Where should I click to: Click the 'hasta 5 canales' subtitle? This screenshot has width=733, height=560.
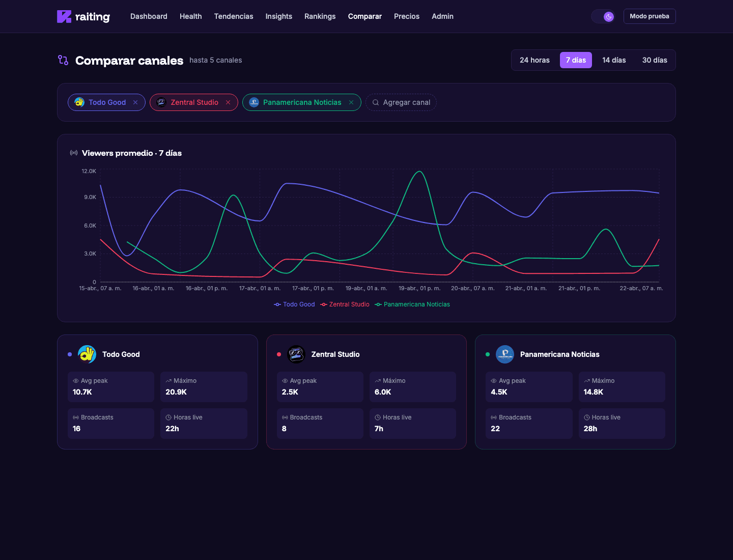[x=216, y=60]
